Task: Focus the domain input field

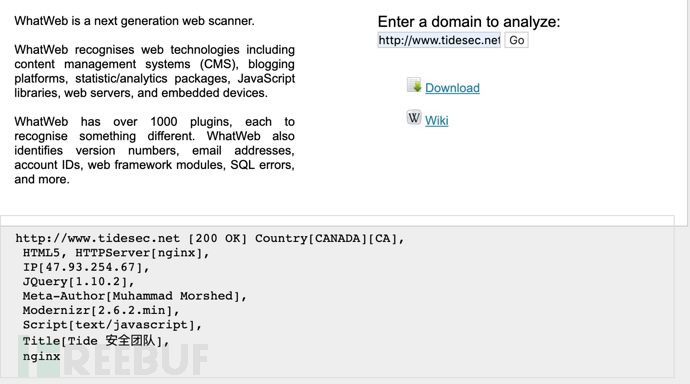Action: tap(439, 40)
